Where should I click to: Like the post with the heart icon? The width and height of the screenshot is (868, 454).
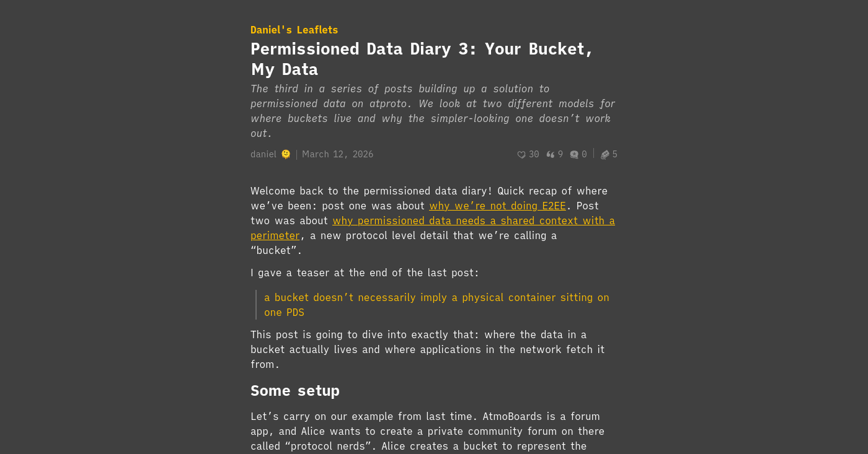point(521,155)
